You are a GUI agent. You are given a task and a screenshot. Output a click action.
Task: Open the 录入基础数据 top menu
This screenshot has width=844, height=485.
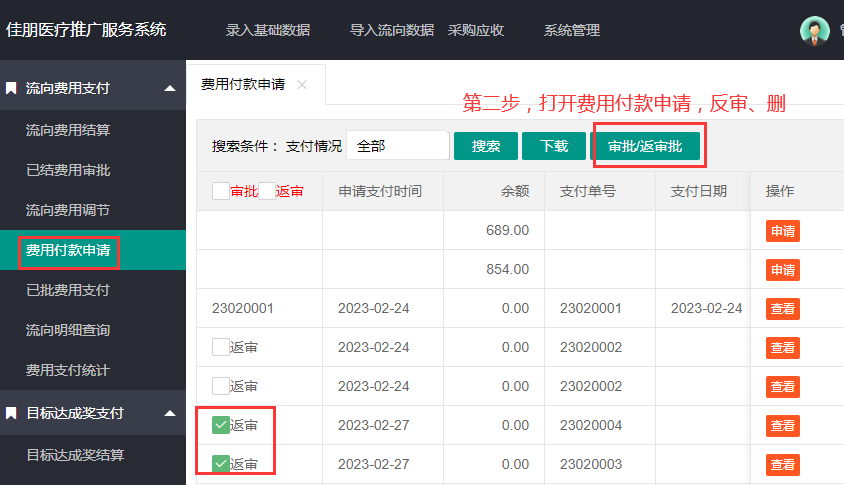[268, 30]
